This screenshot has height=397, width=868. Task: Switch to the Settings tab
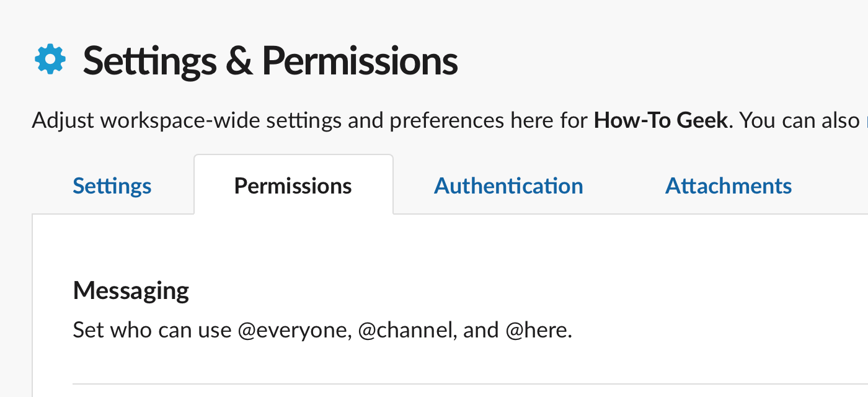pyautogui.click(x=112, y=185)
